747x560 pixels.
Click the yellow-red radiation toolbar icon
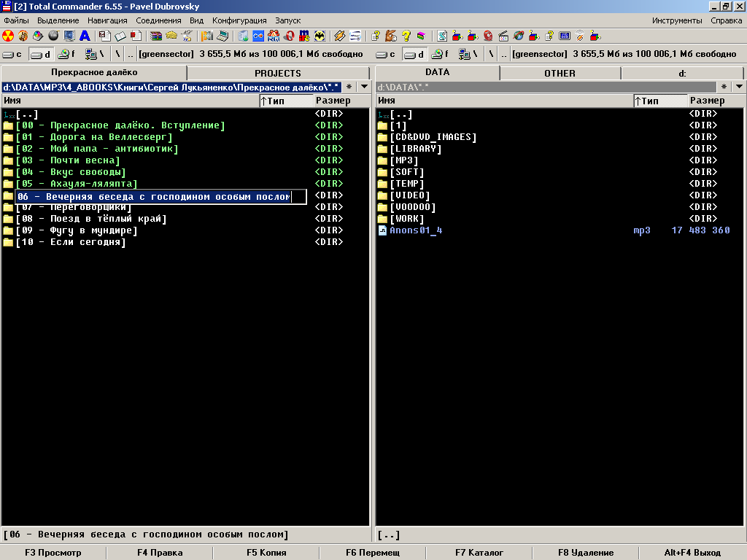[8, 36]
